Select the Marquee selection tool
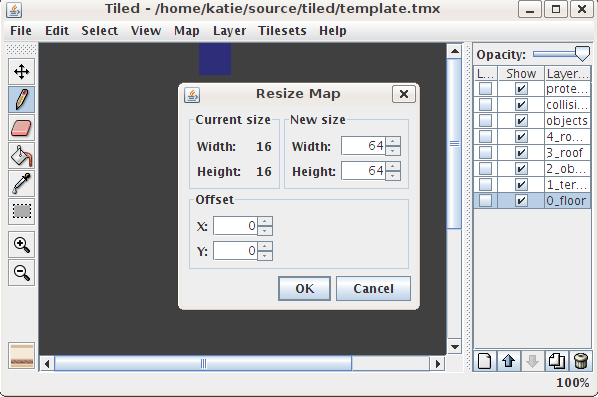 click(22, 211)
